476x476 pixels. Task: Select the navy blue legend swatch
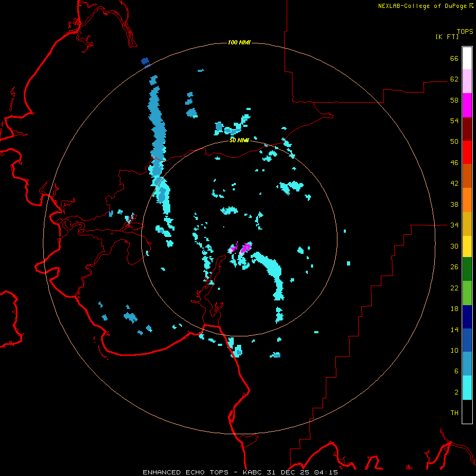[x=467, y=317]
